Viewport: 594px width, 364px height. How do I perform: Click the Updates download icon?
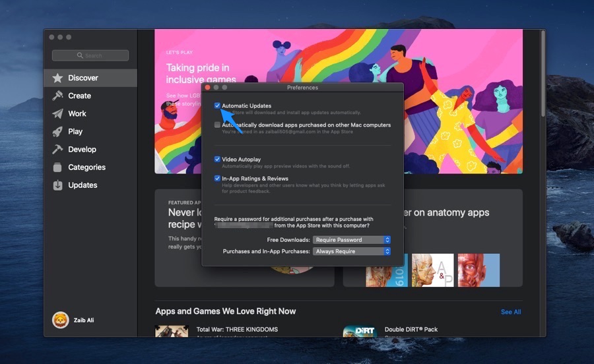[x=57, y=185]
